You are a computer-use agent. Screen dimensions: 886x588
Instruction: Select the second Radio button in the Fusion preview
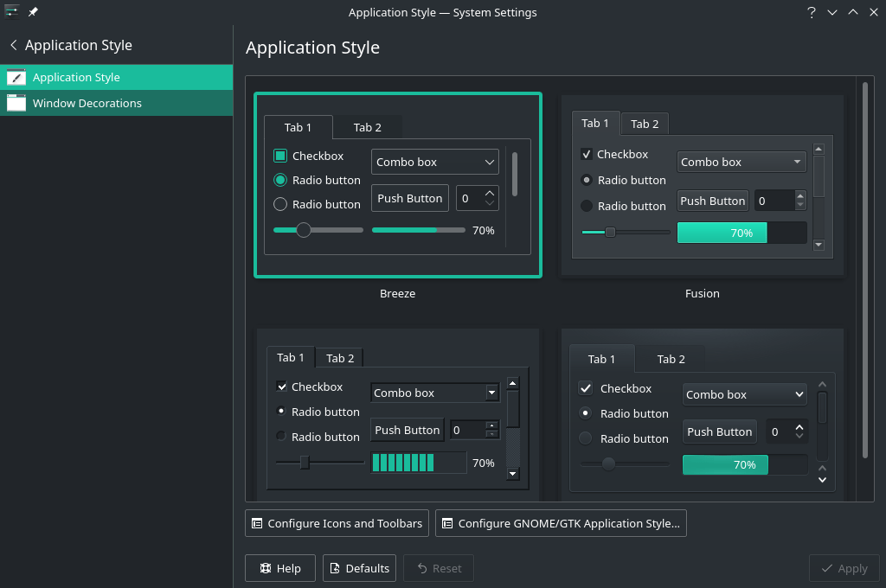point(587,206)
